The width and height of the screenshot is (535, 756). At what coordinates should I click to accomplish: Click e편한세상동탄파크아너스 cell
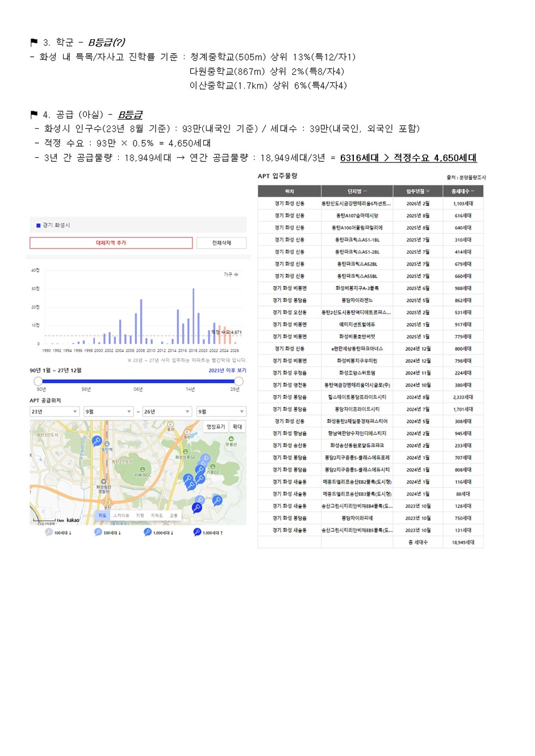point(357,348)
